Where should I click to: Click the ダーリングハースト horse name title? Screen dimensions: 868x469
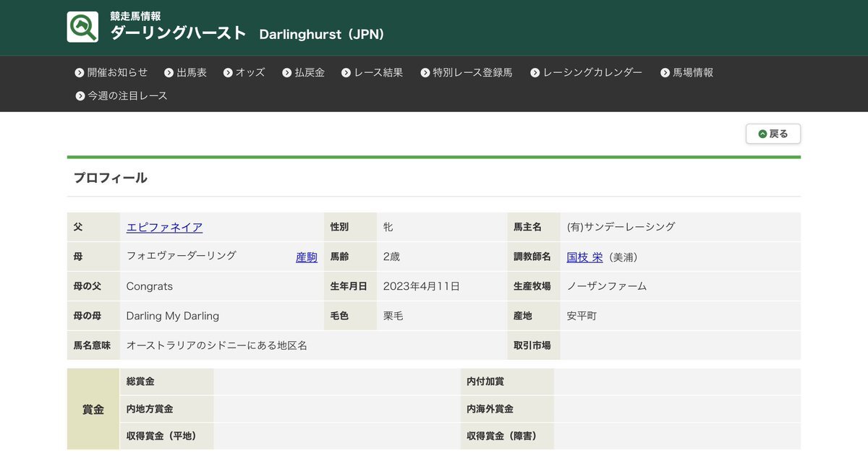pyautogui.click(x=179, y=33)
